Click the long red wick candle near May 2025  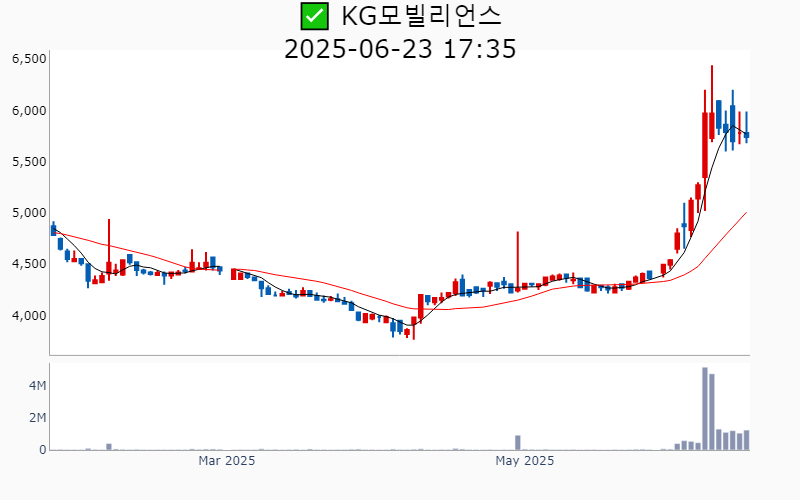tap(517, 262)
